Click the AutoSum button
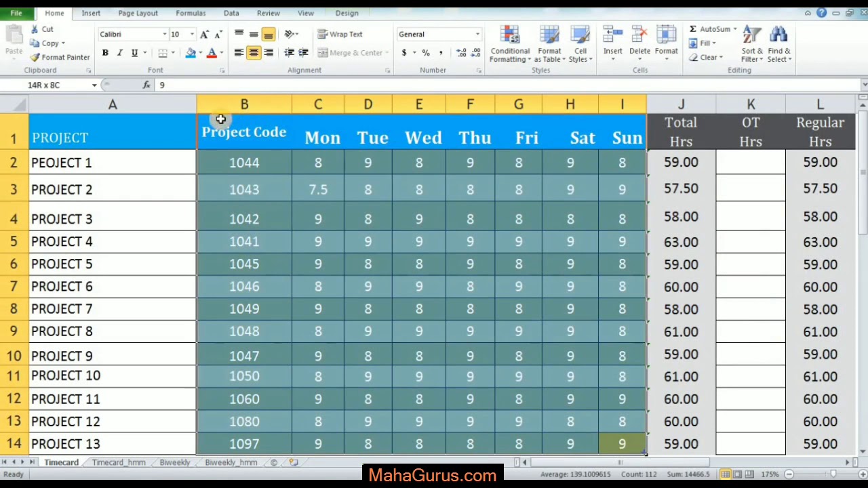 [709, 29]
